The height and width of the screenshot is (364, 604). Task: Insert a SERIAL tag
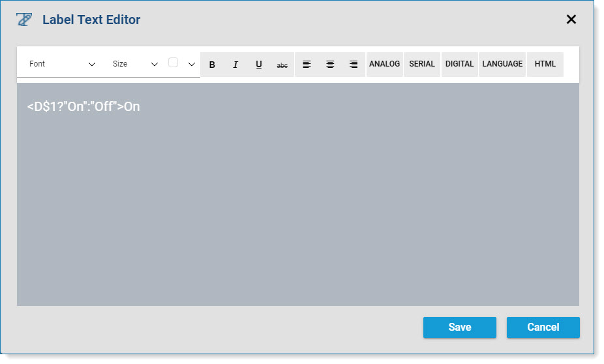422,65
